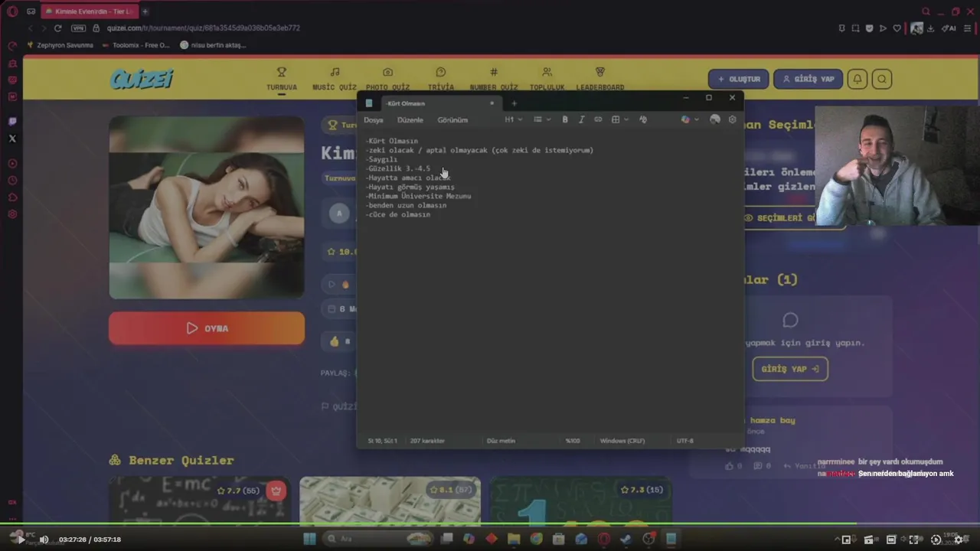Image resolution: width=980 pixels, height=551 pixels.
Task: Open Steam from the taskbar
Action: click(626, 539)
